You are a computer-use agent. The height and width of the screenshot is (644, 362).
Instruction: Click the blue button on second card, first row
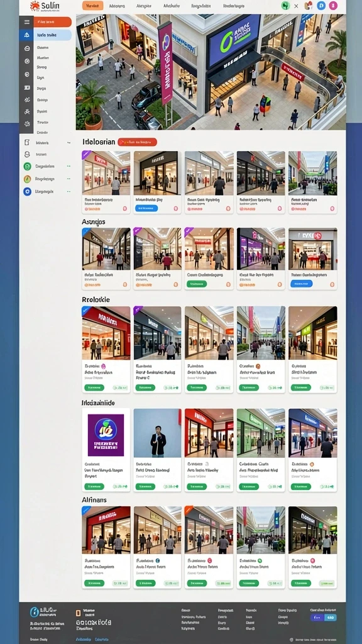pos(146,208)
